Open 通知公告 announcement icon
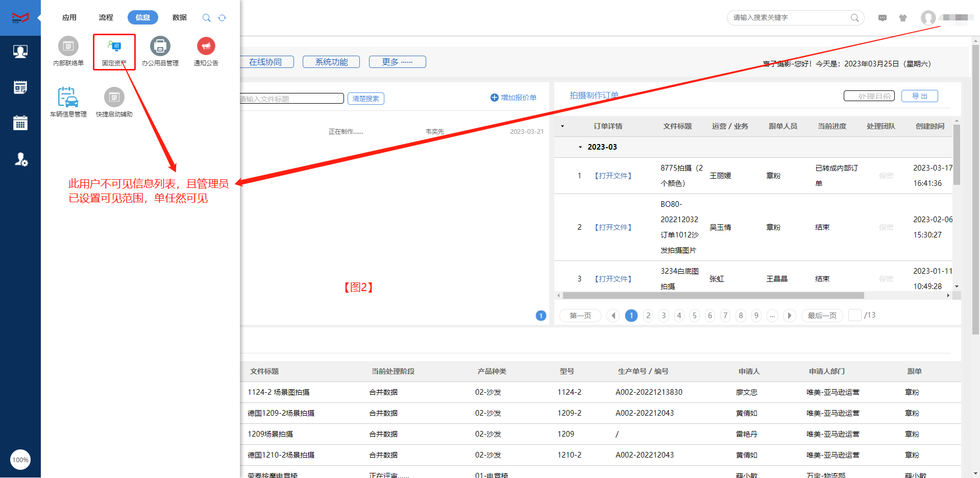The image size is (980, 478). [206, 47]
